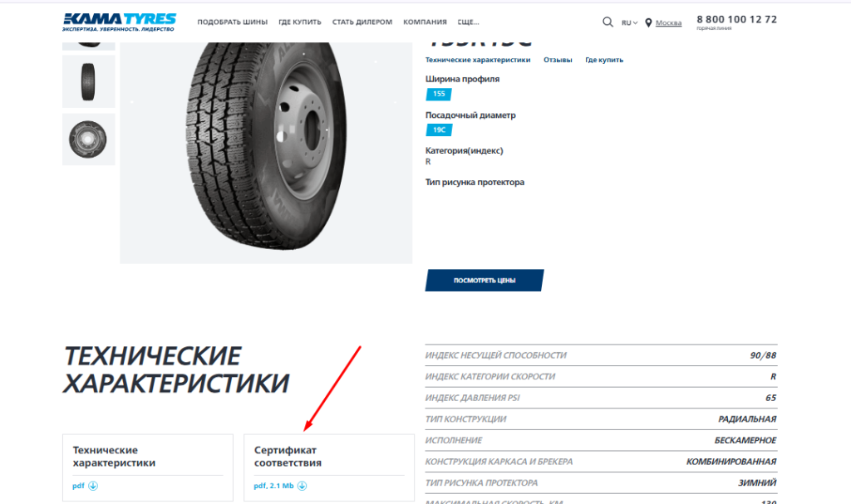Click the location pin icon near Москва
Viewport: 851px width, 504px height.
tap(648, 22)
